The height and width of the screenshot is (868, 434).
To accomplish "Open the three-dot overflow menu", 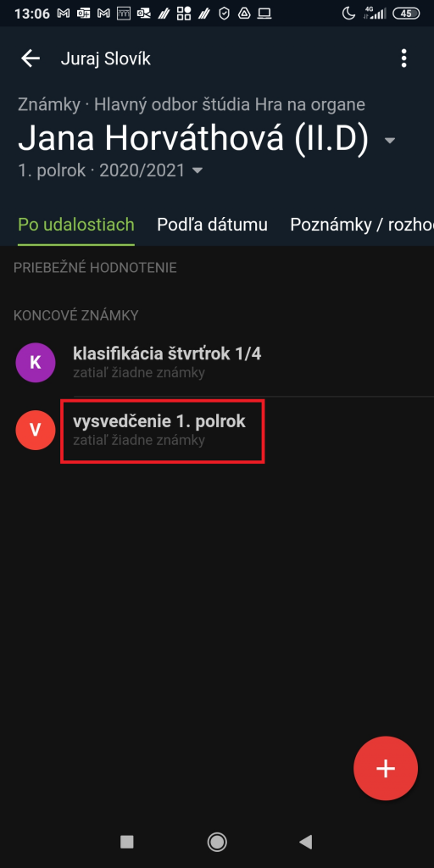I will tap(404, 58).
